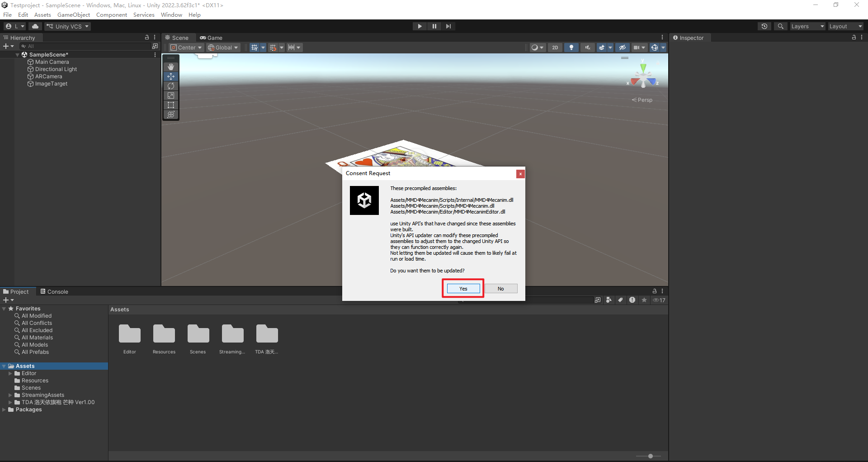Toggle grid visibility in Scene view
Viewport: 868px width, 462px height.
coord(255,48)
